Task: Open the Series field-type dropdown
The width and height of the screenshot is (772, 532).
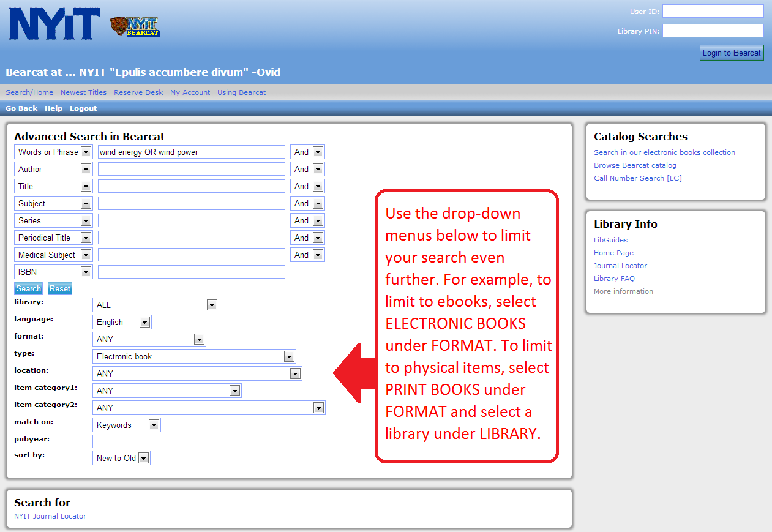Action: pos(53,220)
